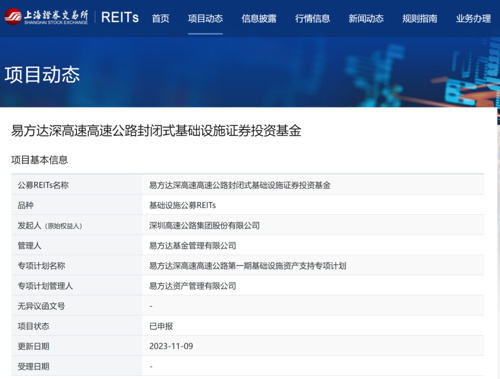Screen dimensions: 500x379
Task: Click the 基础设施公募REITs category value
Action: 183,205
